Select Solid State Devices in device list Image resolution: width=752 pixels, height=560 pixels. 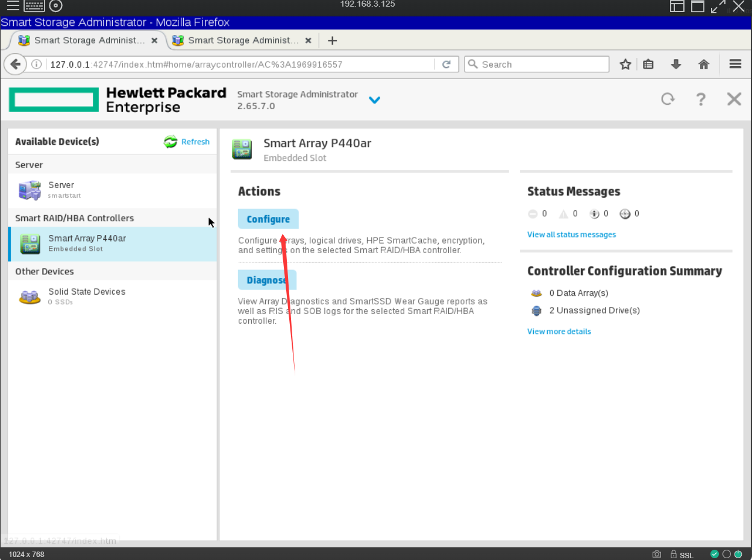click(x=113, y=297)
